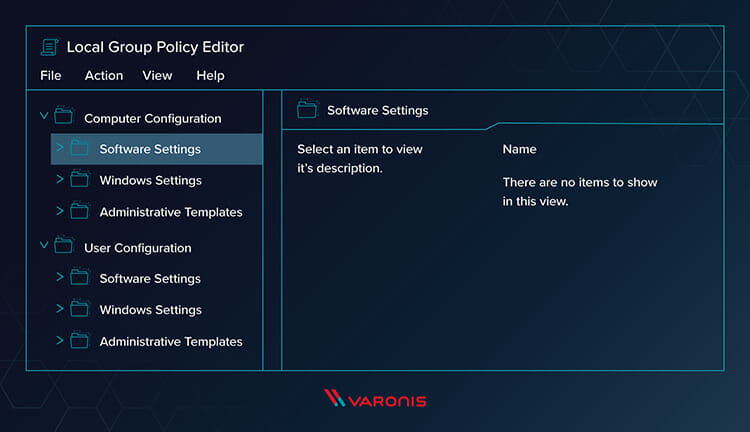Click Administrative Templates folder icon under Computer Configuration
This screenshot has width=750, height=432.
tap(79, 210)
